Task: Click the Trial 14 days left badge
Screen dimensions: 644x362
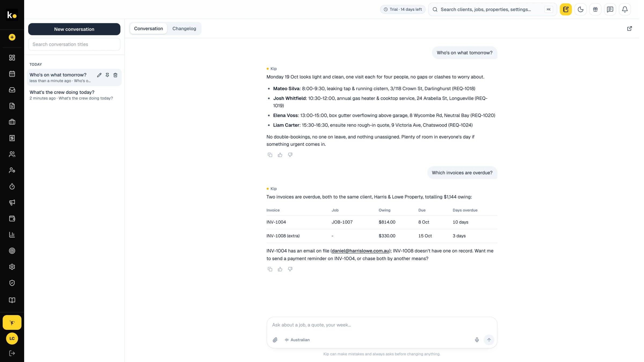Action: [403, 9]
